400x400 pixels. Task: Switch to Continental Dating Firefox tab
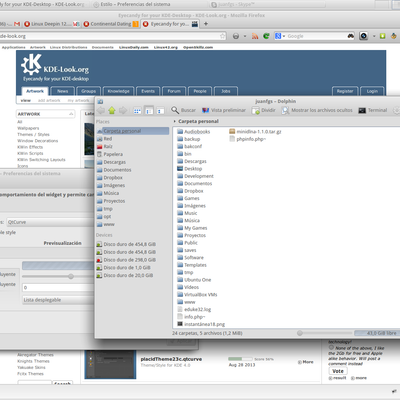(x=111, y=24)
